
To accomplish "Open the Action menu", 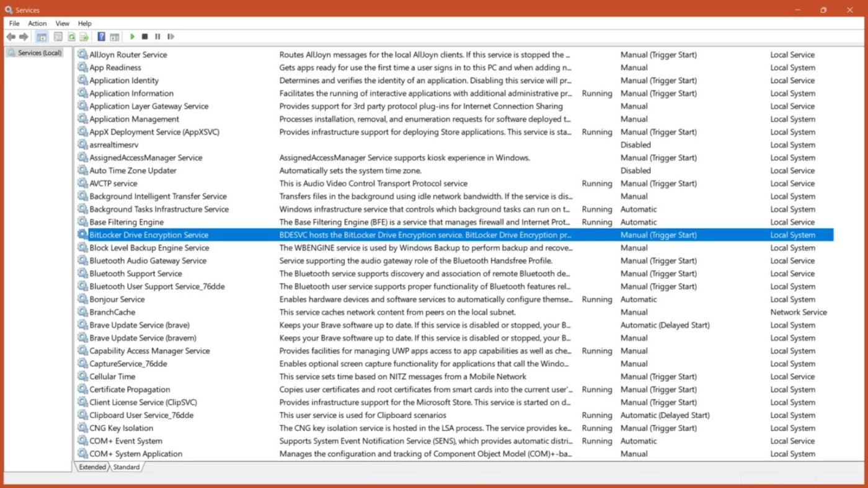I will tap(37, 24).
